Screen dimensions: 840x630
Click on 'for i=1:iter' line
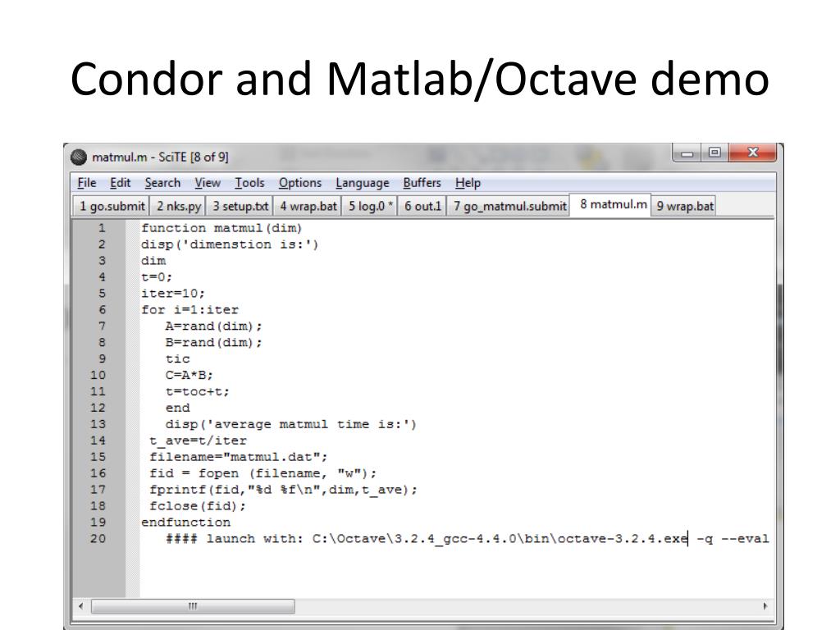tap(189, 309)
